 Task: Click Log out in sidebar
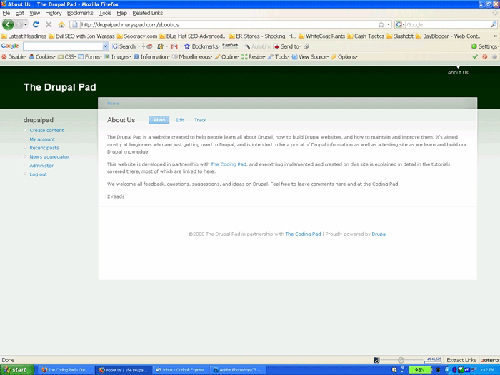38,174
